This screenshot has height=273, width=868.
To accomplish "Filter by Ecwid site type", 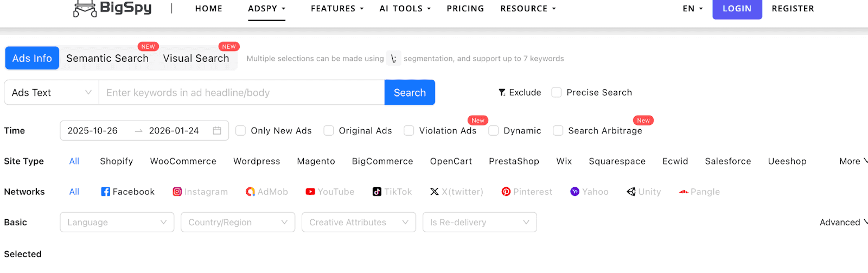I will point(675,161).
